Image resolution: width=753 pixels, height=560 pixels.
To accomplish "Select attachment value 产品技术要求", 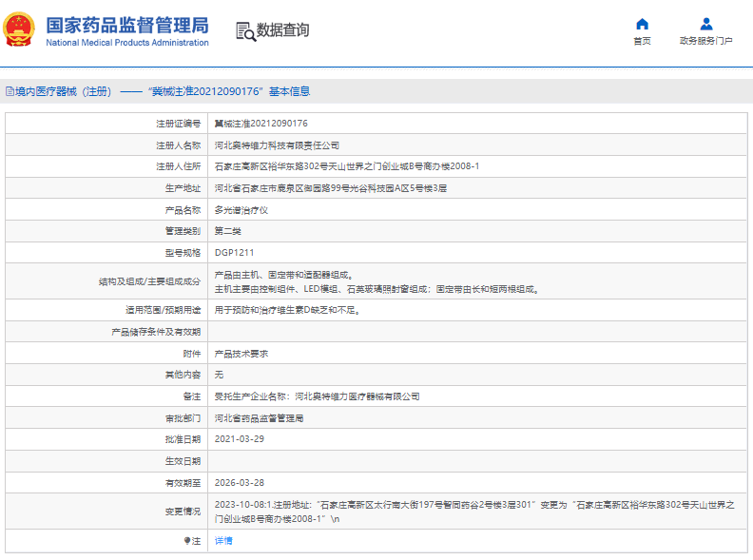I will (241, 354).
